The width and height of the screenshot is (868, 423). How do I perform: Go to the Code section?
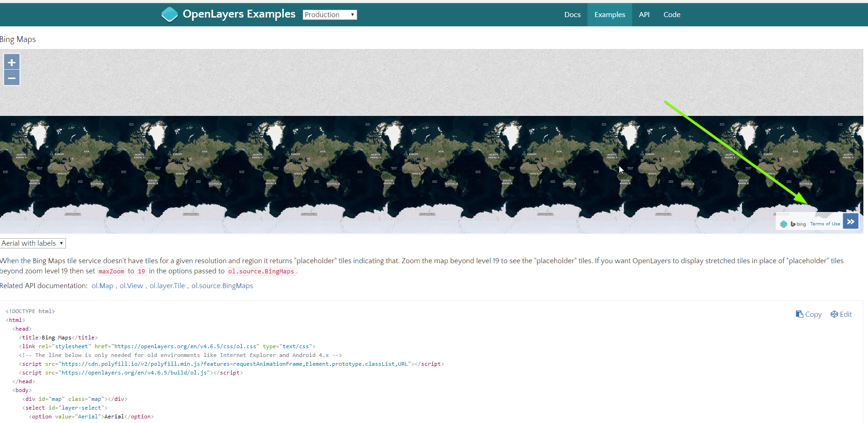tap(672, 14)
